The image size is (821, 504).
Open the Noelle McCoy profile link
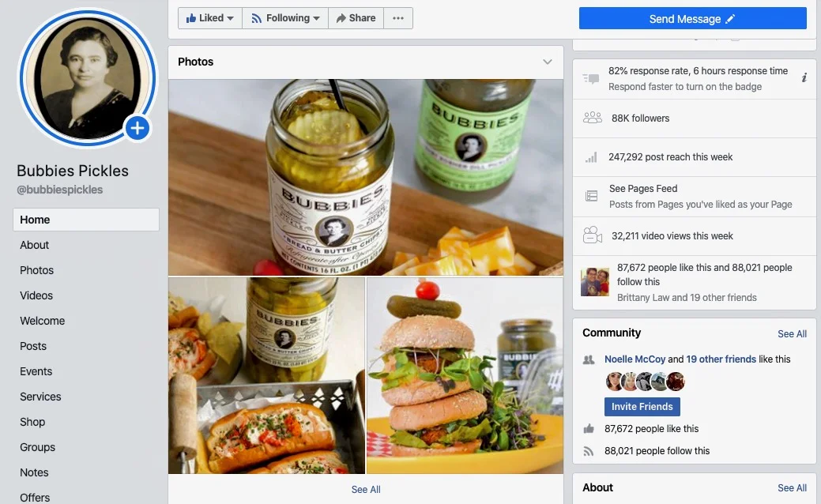point(635,359)
